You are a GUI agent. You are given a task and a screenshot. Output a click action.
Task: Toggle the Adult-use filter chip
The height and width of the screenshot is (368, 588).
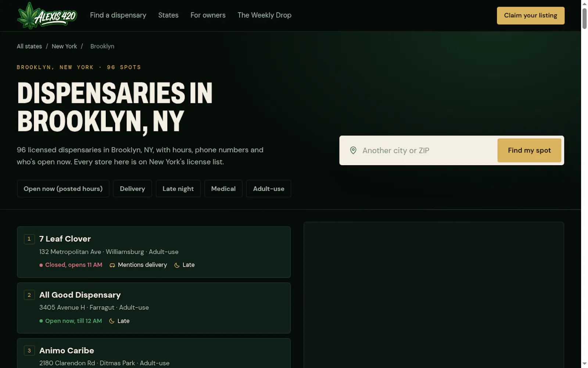coord(269,188)
